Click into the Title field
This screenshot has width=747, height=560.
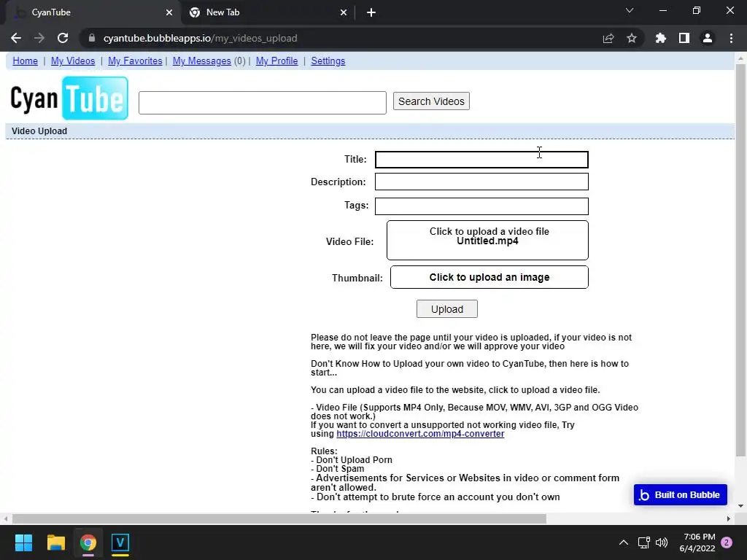481,160
